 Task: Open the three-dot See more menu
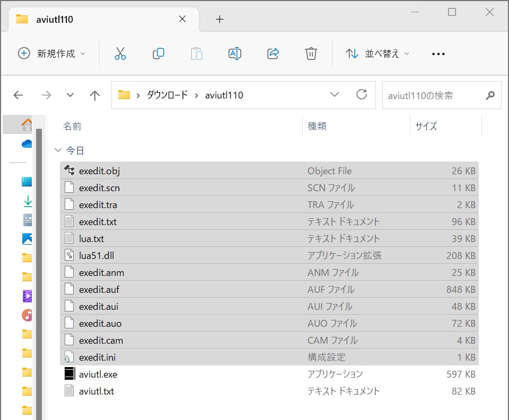click(x=438, y=54)
